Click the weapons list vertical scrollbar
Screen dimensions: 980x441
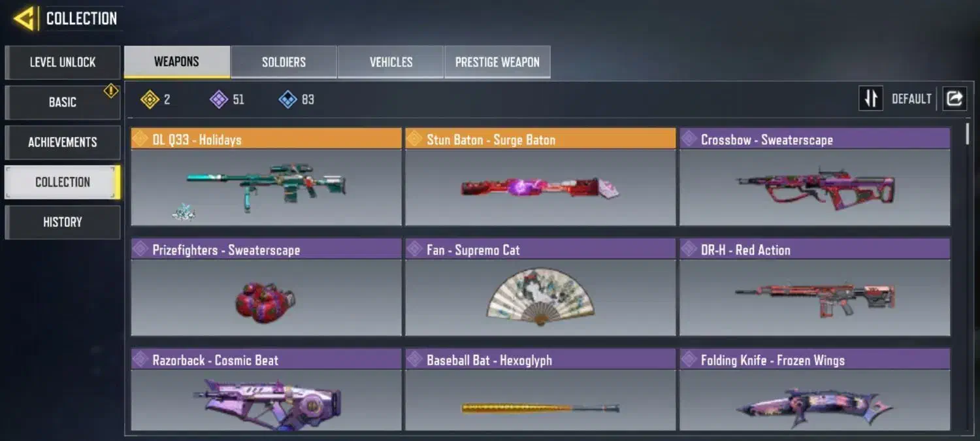967,134
